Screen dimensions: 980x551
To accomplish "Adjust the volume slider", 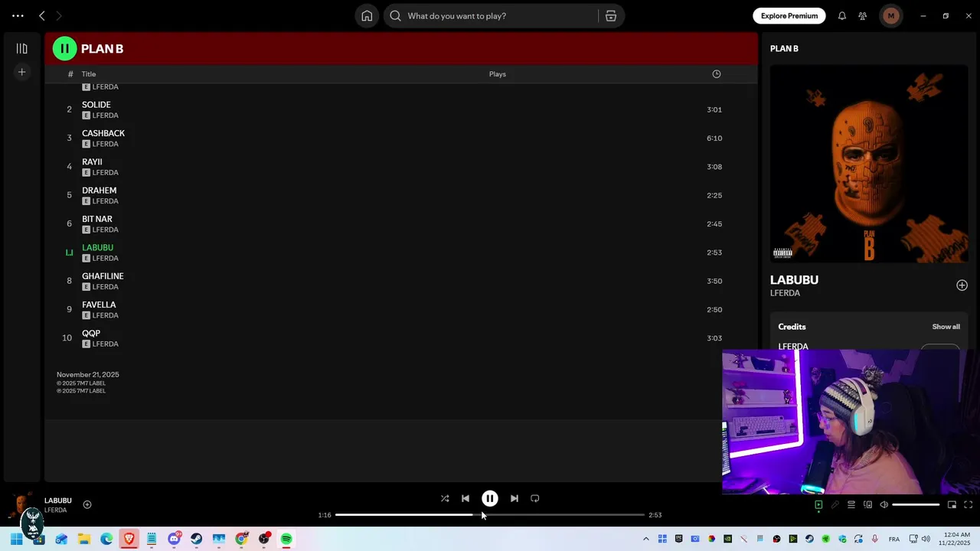I will pyautogui.click(x=916, y=505).
